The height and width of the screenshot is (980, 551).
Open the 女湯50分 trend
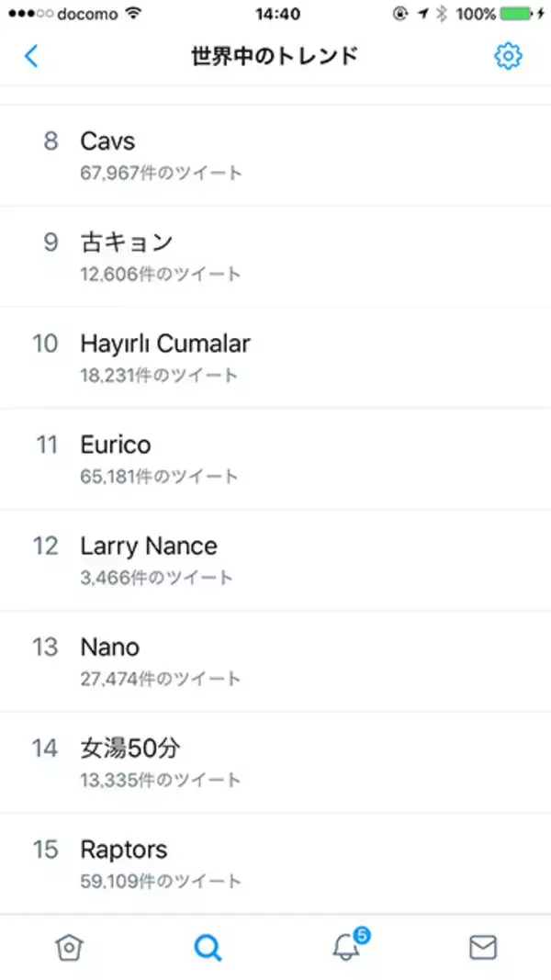tap(130, 748)
